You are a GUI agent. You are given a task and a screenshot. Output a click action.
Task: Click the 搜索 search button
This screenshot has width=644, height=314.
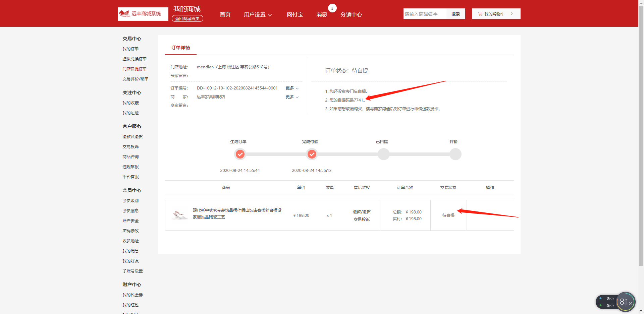tap(455, 14)
